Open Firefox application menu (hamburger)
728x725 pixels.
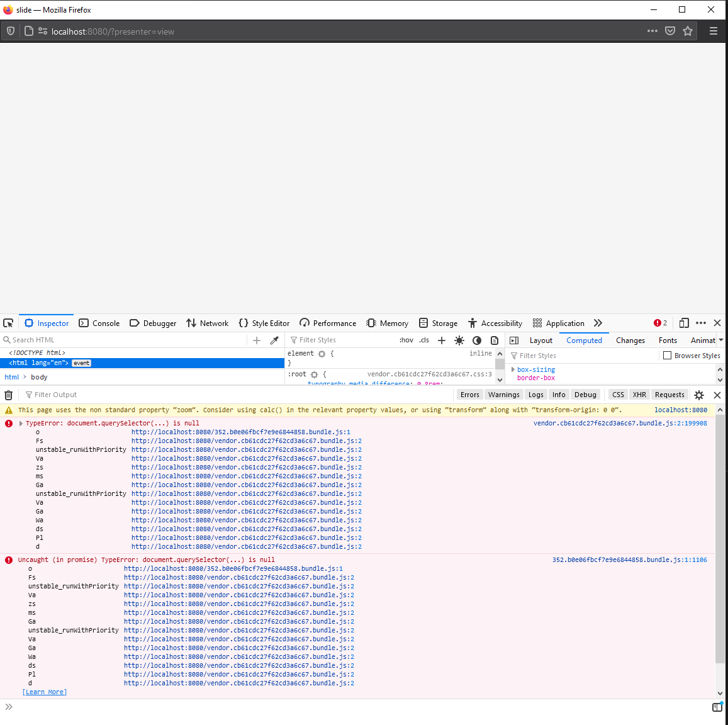[x=713, y=30]
